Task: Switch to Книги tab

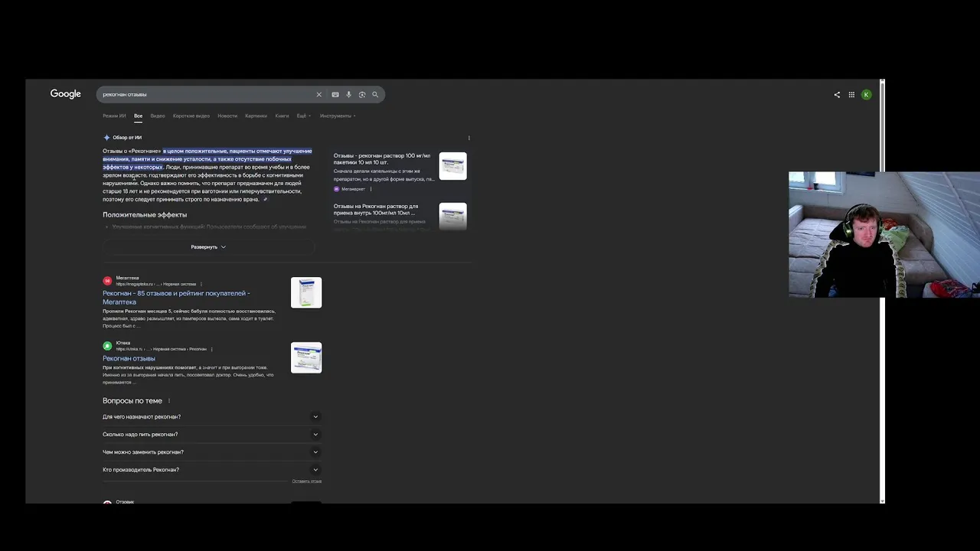Action: pos(282,116)
